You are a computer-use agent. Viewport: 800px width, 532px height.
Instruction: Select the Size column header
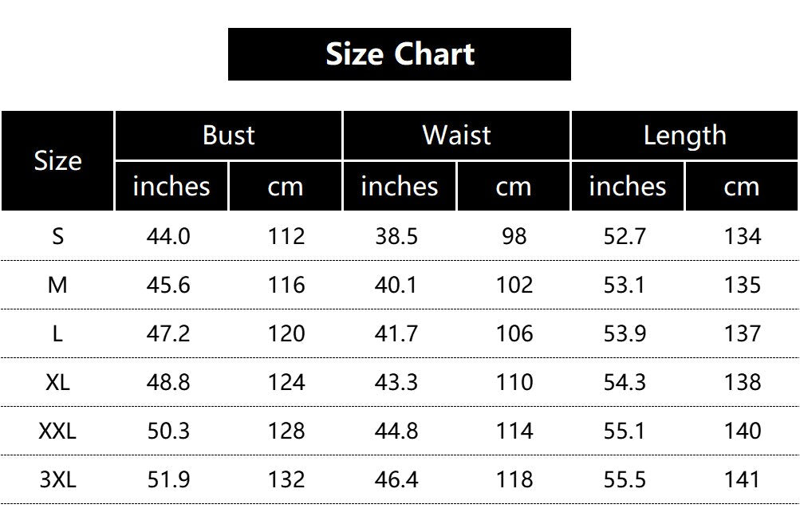point(57,161)
